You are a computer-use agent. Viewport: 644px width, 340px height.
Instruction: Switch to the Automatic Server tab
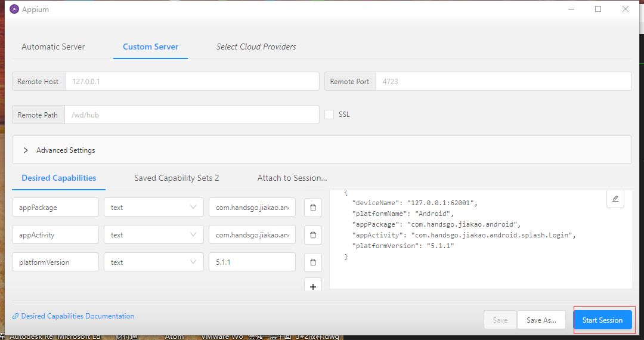[x=54, y=47]
